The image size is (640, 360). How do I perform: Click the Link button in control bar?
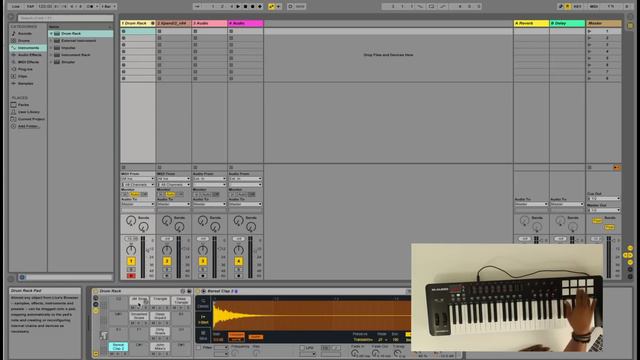point(16,7)
